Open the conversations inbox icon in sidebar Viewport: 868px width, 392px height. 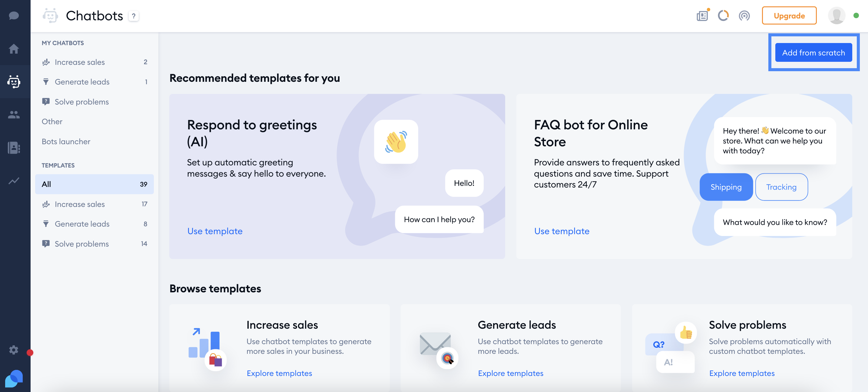tap(14, 15)
